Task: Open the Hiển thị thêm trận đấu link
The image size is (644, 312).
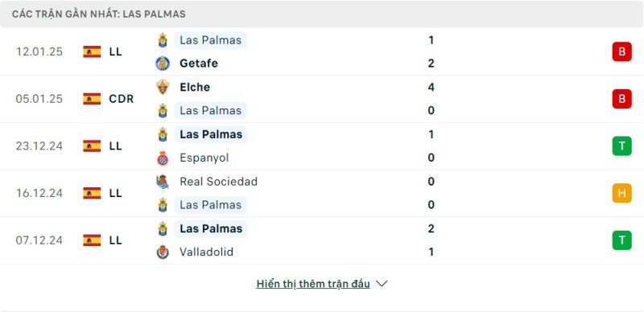Action: coord(313,284)
